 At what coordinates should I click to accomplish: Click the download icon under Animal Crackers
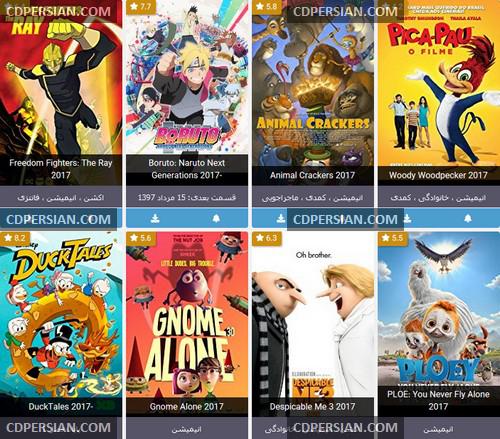[281, 219]
